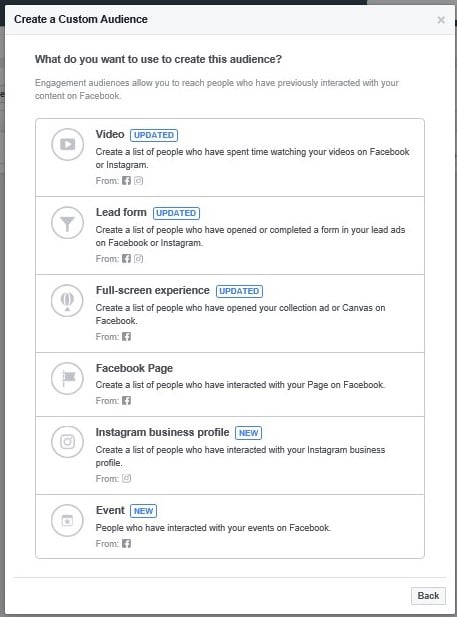Viewport: 457px width, 617px height.
Task: Click the Full-screen experience balloon icon
Action: click(x=67, y=301)
